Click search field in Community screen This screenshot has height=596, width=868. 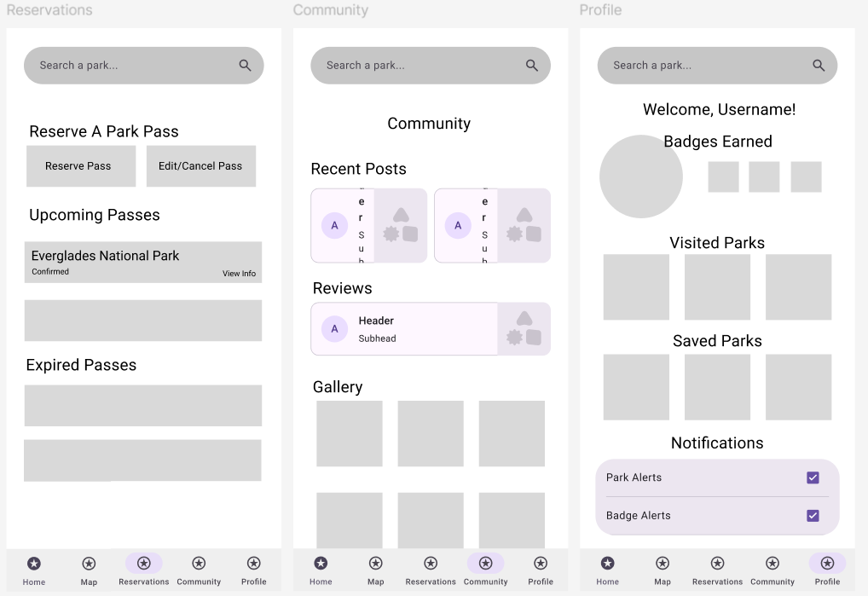coord(431,66)
